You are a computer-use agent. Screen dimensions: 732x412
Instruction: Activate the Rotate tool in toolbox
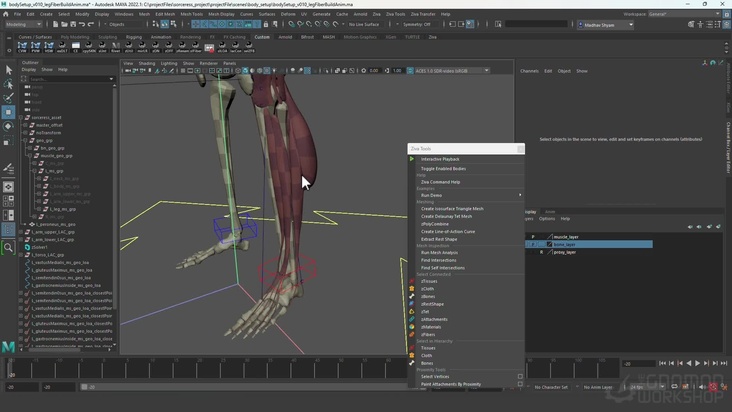(x=8, y=126)
